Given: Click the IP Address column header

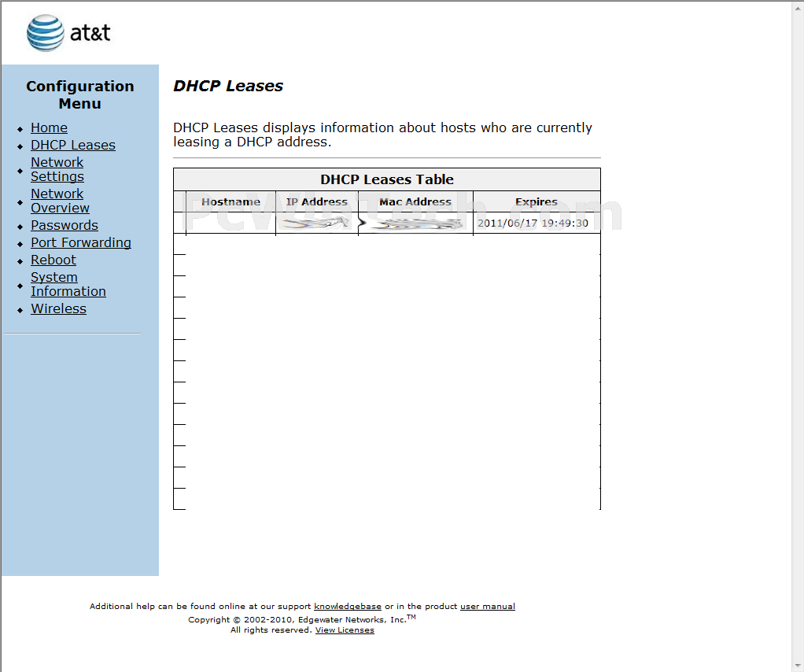Looking at the screenshot, I should point(317,202).
